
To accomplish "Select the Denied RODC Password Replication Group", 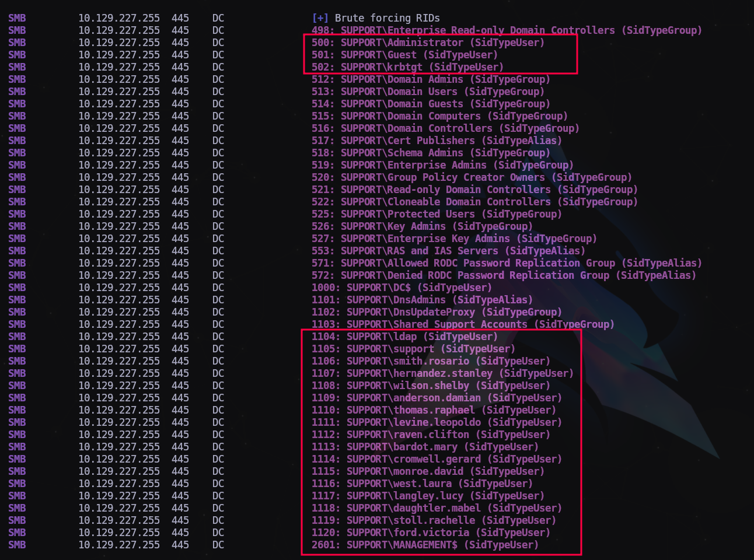I will (503, 275).
